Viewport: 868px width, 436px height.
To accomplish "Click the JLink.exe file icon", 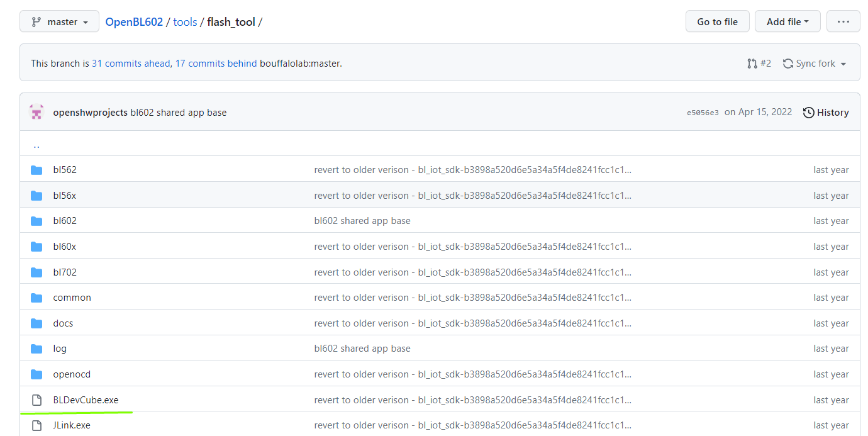I will 36,425.
